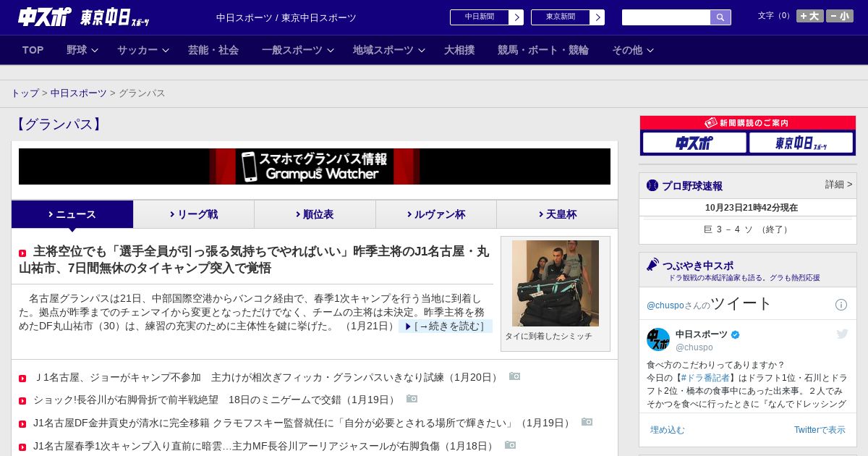The image size is (868, 456).
Task: Open 詳細 link for baseball scores
Action: click(x=838, y=185)
